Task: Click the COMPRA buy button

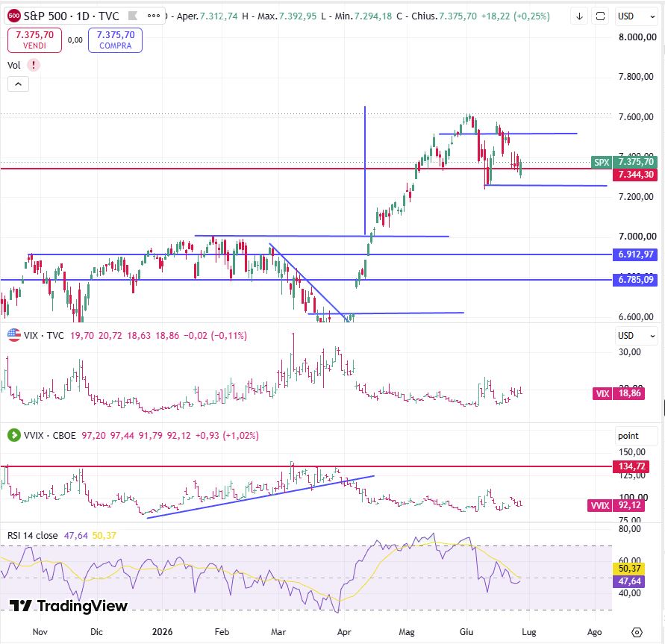Action: [116, 40]
